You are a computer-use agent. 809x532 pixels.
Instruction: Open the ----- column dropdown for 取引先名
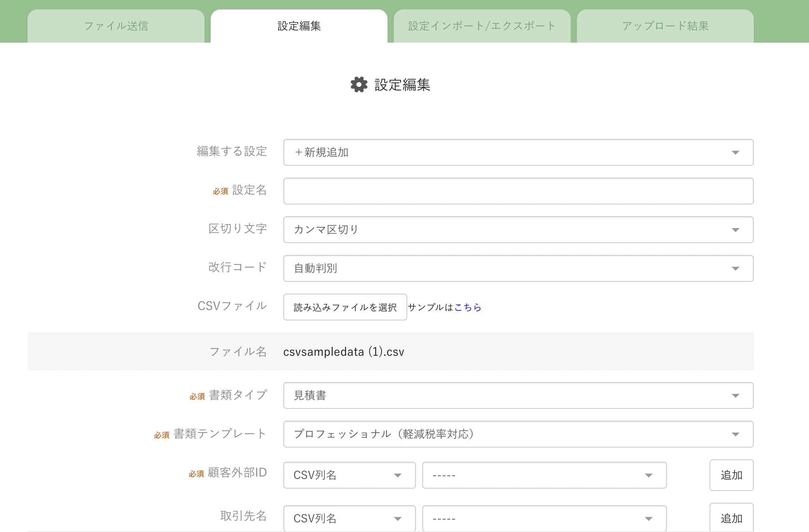pos(544,518)
